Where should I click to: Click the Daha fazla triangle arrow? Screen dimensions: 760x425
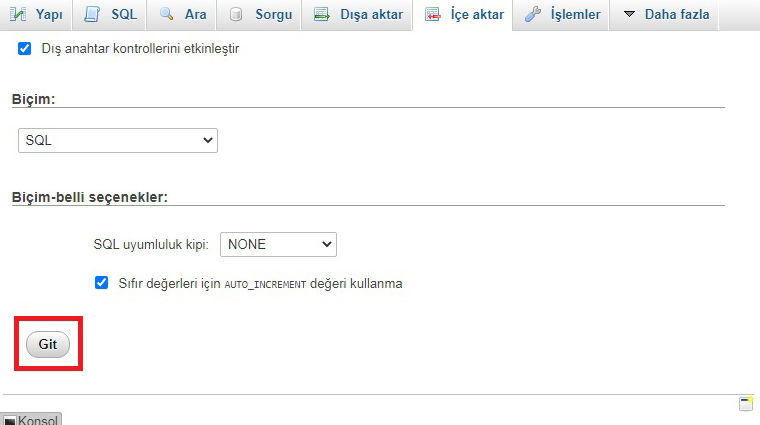pyautogui.click(x=629, y=14)
